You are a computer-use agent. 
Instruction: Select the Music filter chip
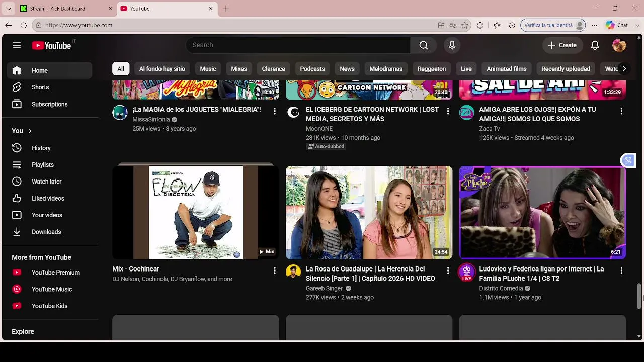click(x=208, y=69)
